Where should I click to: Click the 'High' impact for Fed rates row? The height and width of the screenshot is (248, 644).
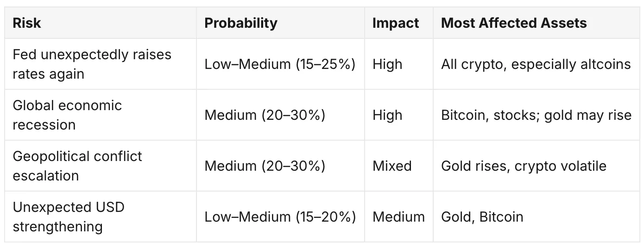[x=399, y=64]
